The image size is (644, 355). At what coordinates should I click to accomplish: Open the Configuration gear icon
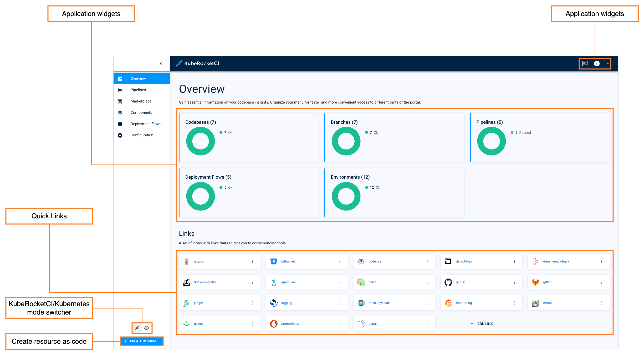click(x=120, y=135)
